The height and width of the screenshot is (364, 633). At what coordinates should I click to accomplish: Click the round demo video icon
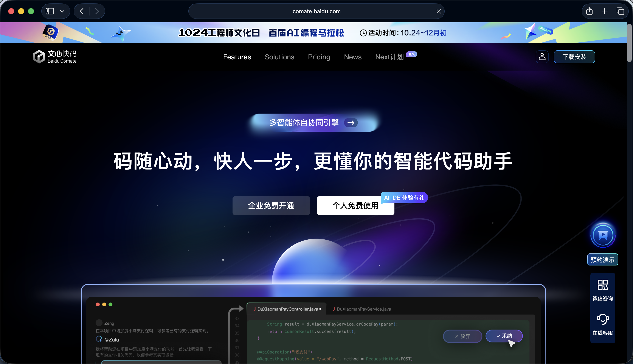pos(603,235)
